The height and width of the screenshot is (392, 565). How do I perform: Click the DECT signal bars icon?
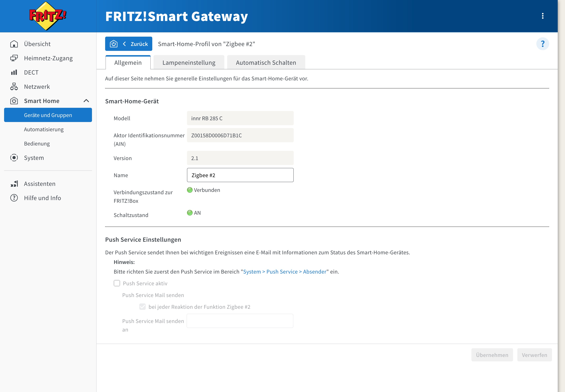(14, 72)
